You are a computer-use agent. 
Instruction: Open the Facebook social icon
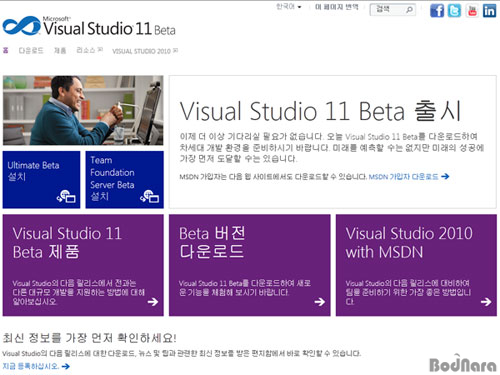pyautogui.click(x=437, y=10)
